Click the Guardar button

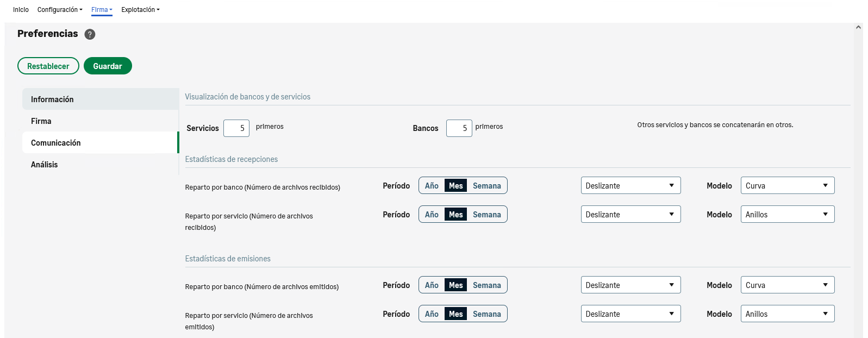coord(108,66)
